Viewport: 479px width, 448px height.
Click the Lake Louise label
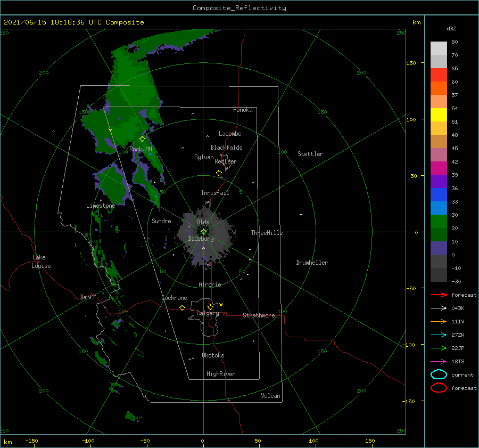point(41,262)
